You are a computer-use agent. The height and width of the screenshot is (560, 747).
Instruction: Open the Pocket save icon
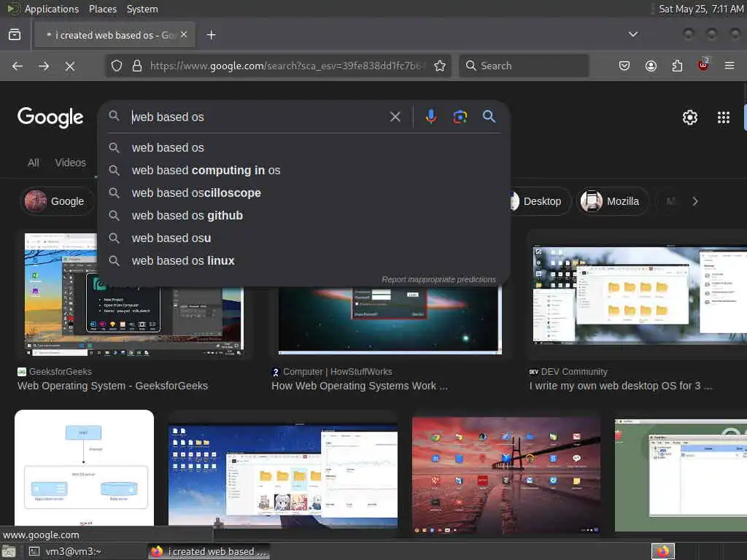coord(624,66)
